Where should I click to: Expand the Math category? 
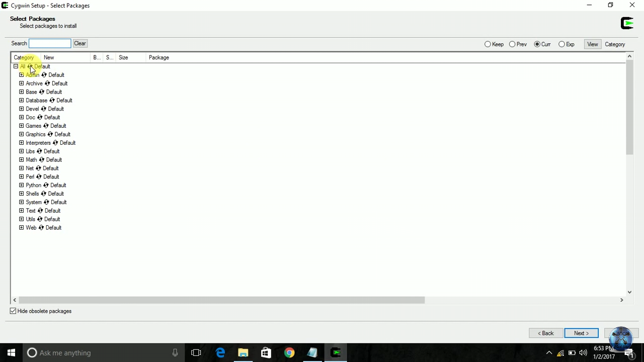(21, 160)
